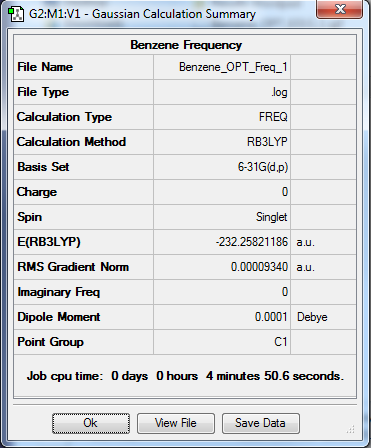This screenshot has height=448, width=371.
Task: Click the .log file type value
Action: (279, 92)
